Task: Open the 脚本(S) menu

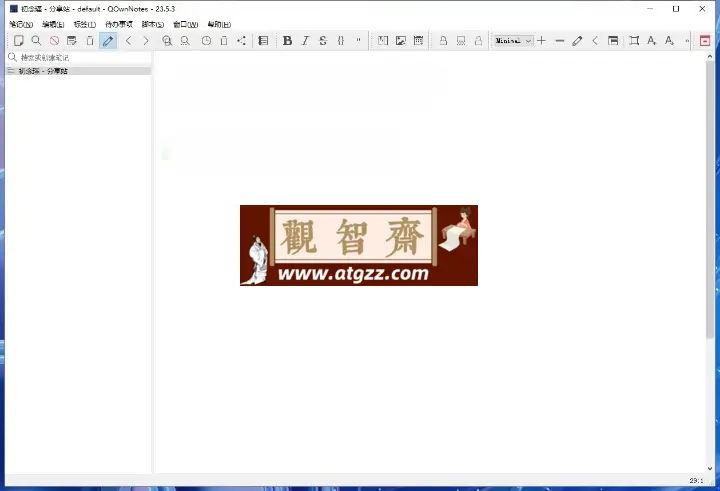Action: (153, 24)
